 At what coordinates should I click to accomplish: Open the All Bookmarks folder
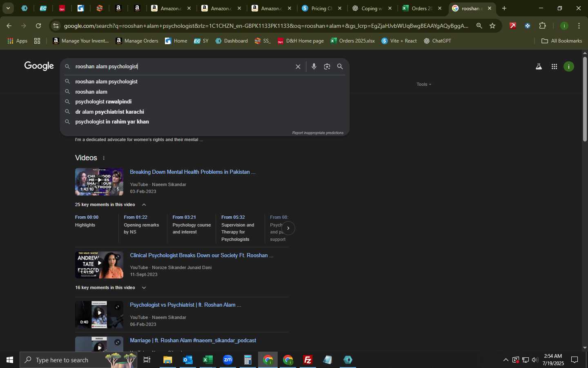(x=561, y=41)
